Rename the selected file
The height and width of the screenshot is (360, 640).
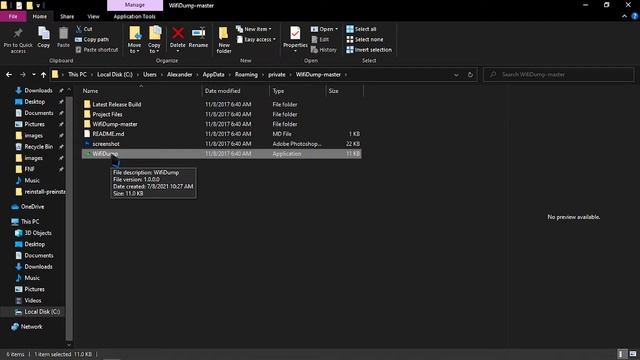[x=198, y=38]
